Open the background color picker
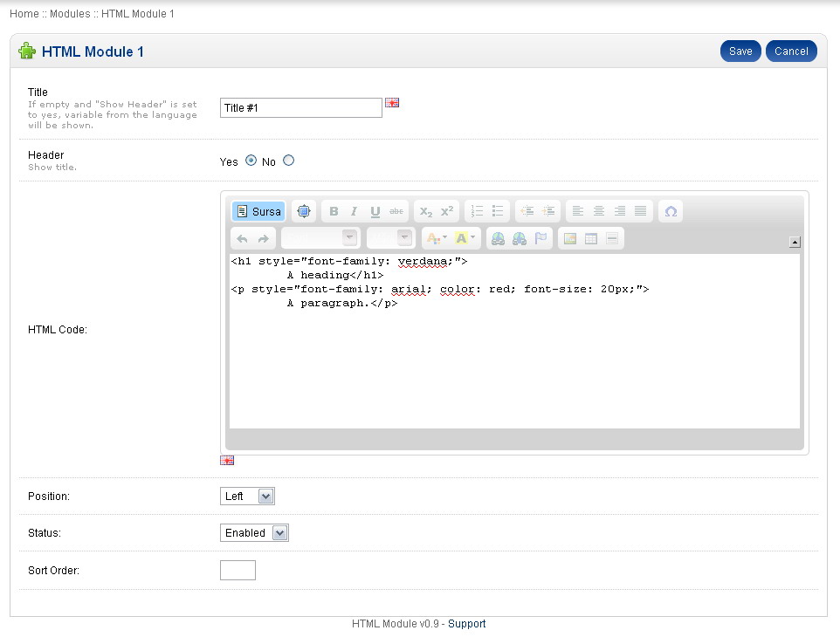The image size is (840, 637). click(465, 239)
